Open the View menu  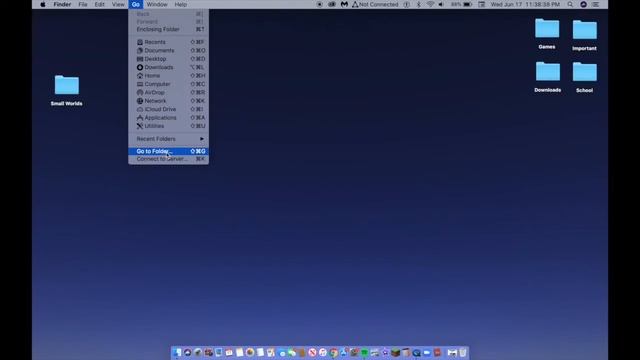point(118,4)
